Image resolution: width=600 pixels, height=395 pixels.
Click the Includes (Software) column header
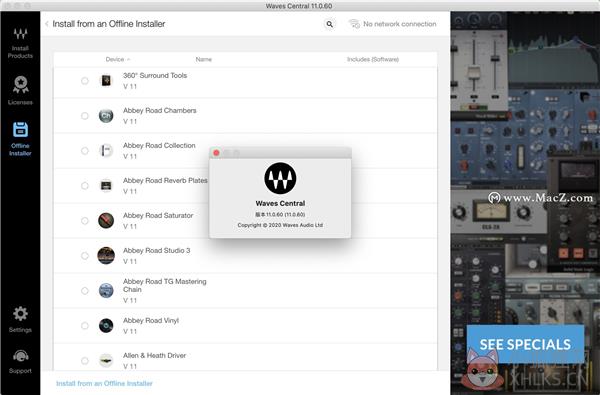click(x=373, y=59)
